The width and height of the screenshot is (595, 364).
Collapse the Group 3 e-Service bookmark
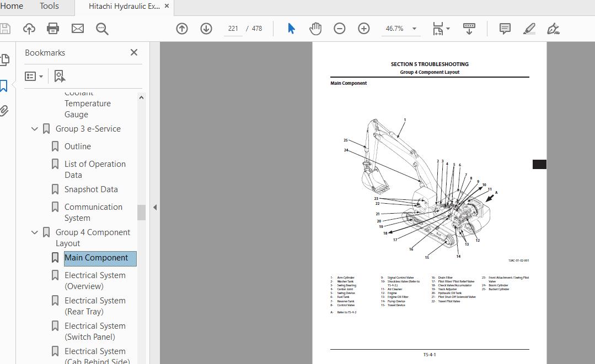[35, 129]
